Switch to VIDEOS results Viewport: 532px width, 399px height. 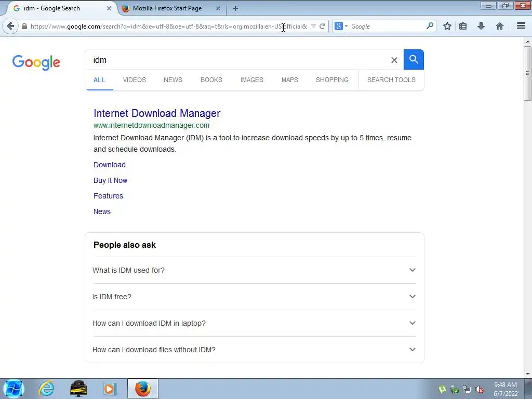[x=135, y=79]
